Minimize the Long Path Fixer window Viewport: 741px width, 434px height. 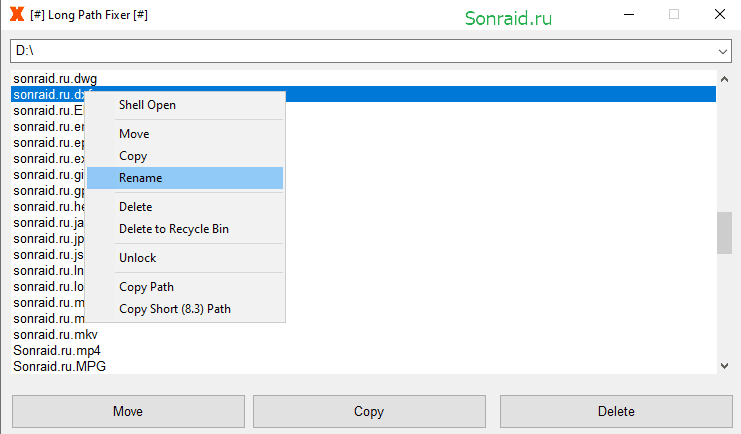click(629, 15)
